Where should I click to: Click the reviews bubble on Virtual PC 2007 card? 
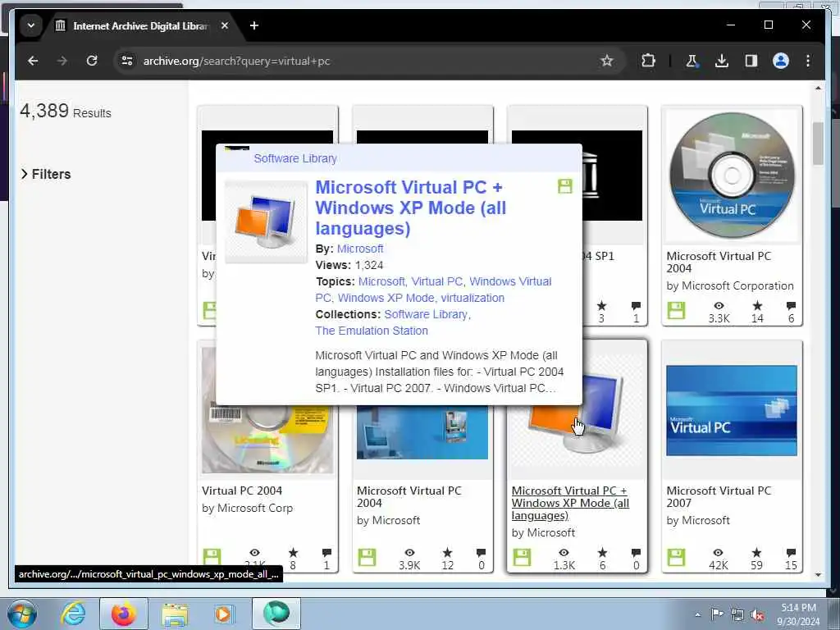791,552
